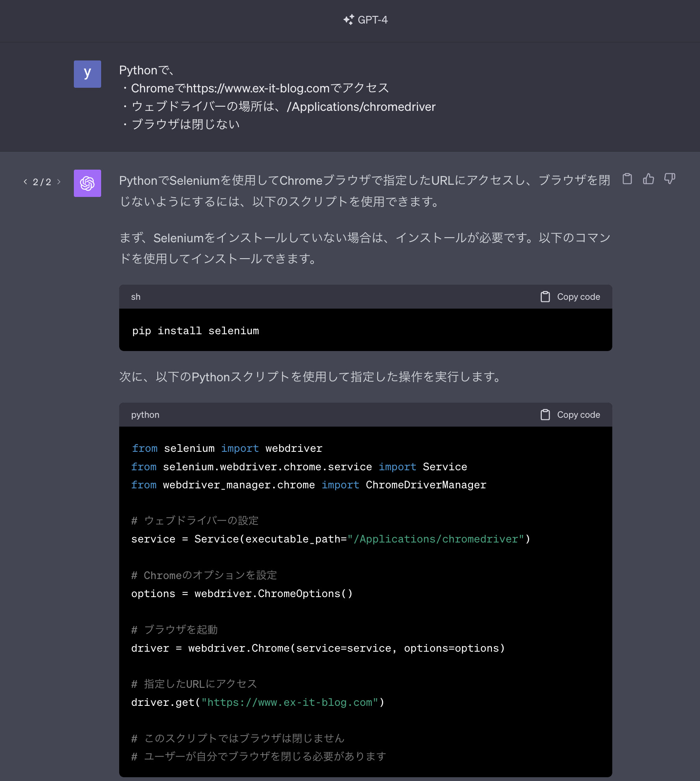
Task: Click clipboard icon in python block header
Action: coord(545,415)
